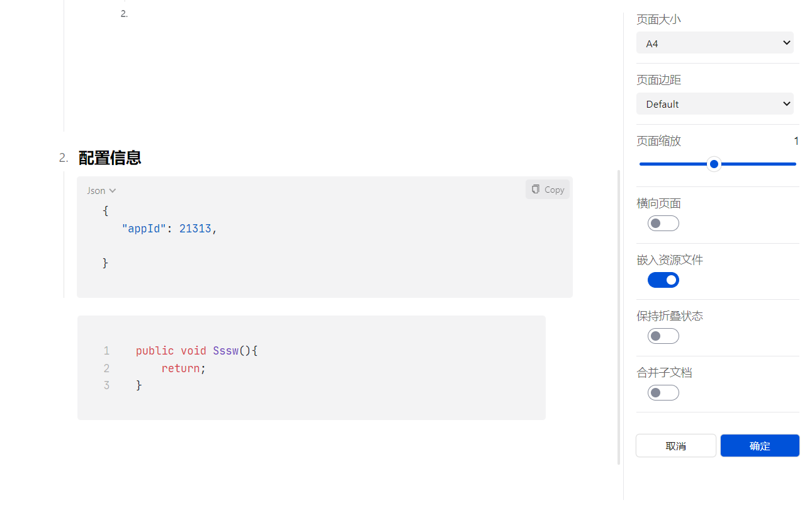Click the "appId": 21313 line
Viewport: 812px width, 512px height.
tap(169, 229)
